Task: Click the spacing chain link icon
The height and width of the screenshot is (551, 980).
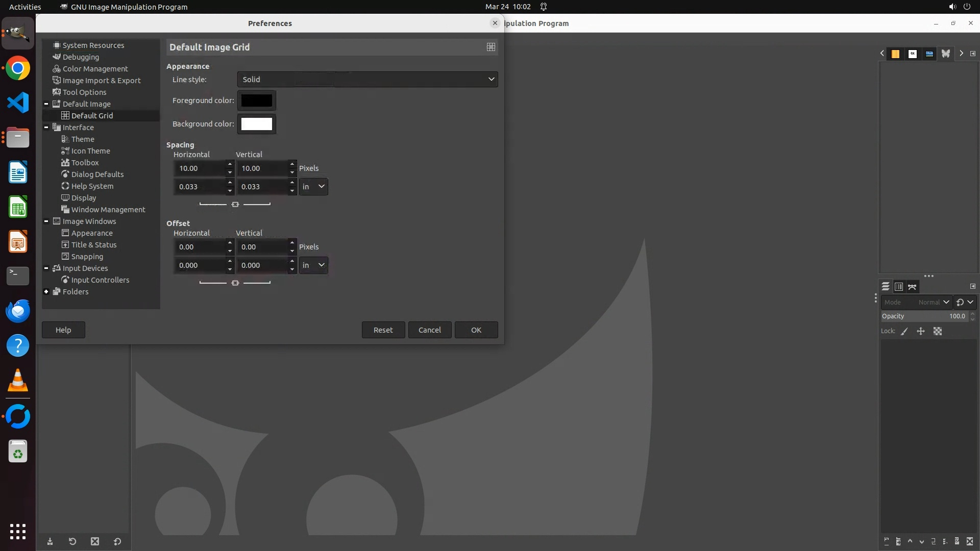Action: click(235, 204)
